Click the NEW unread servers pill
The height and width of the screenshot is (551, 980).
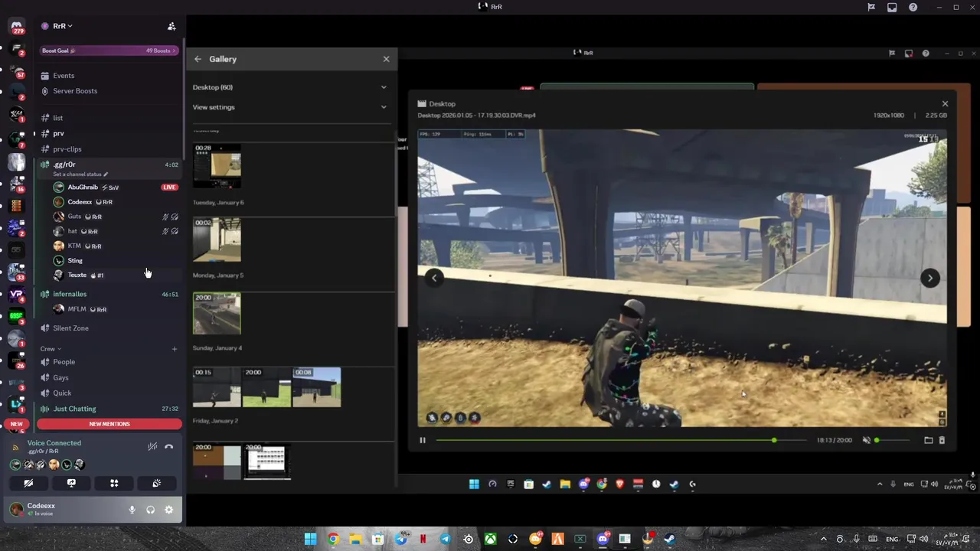click(x=17, y=424)
